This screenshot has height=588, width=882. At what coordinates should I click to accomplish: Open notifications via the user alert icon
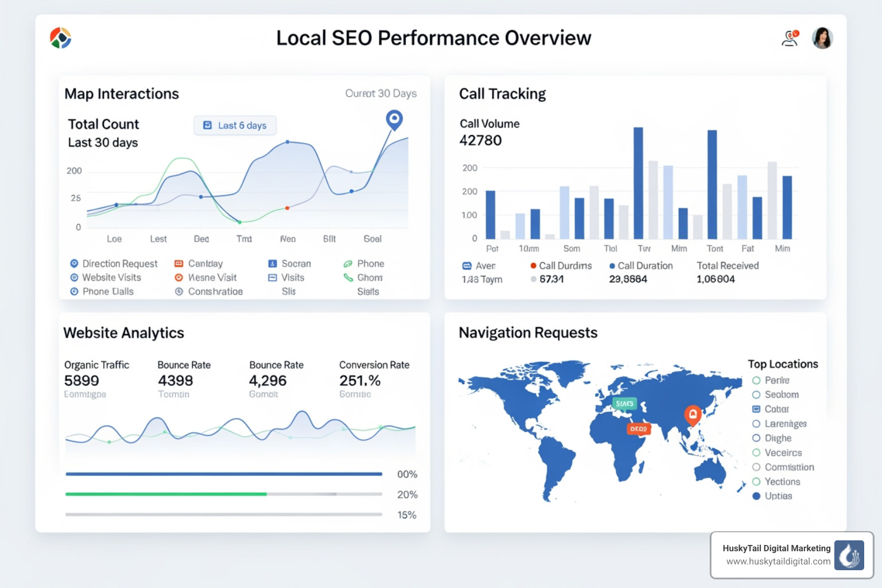790,37
